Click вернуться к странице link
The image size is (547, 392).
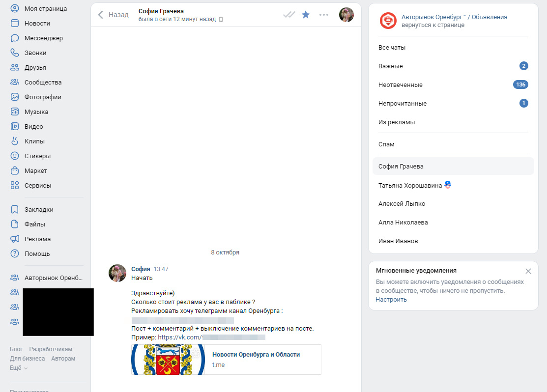point(432,25)
